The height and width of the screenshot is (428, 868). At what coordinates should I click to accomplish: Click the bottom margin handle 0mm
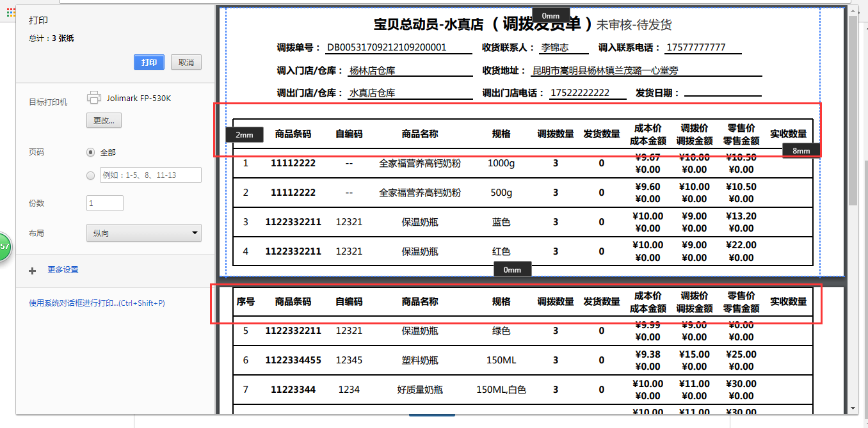coord(512,269)
